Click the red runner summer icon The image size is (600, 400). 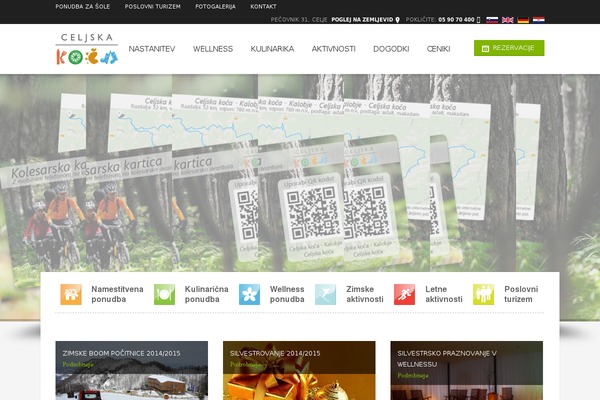tap(404, 294)
